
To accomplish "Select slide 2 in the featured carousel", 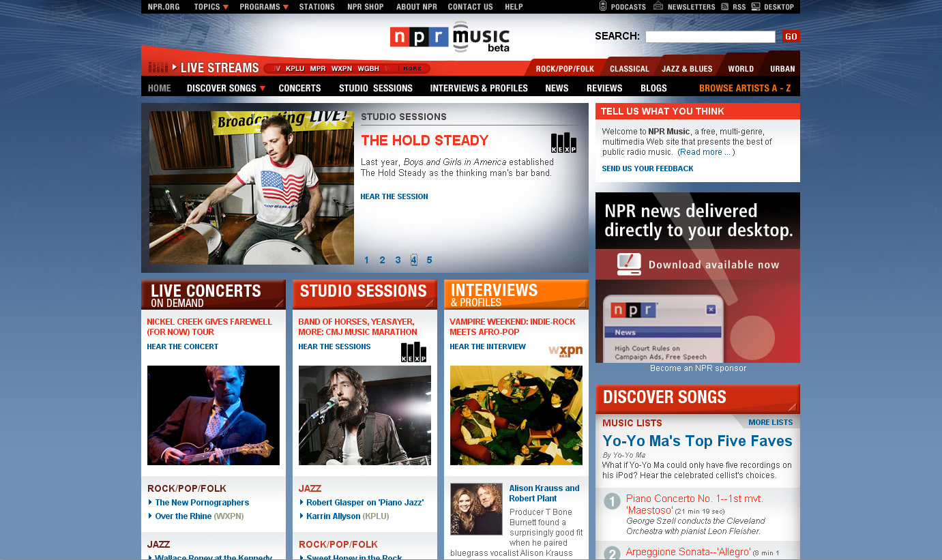I will point(382,260).
